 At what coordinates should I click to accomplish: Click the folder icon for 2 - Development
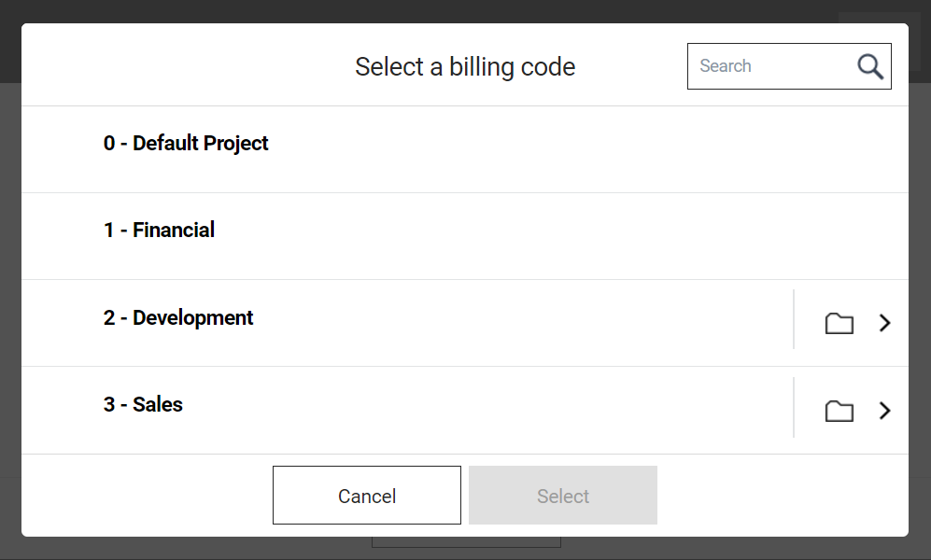[x=839, y=324]
